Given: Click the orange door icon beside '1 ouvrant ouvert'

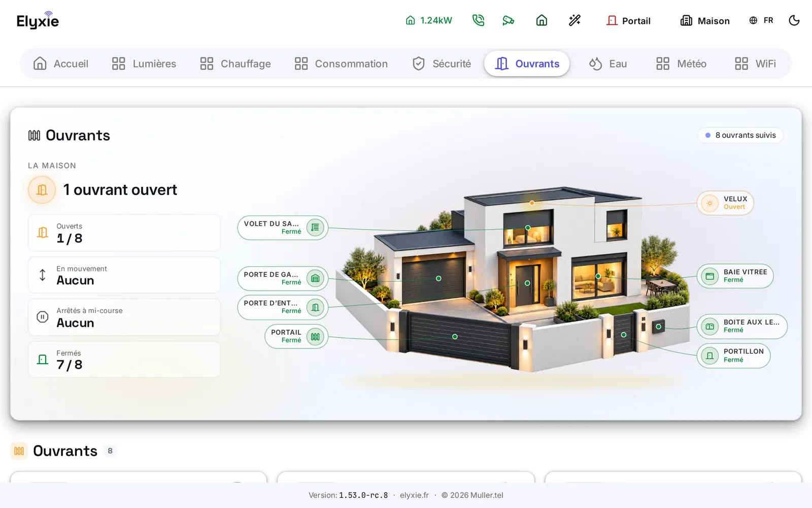Looking at the screenshot, I should (42, 190).
